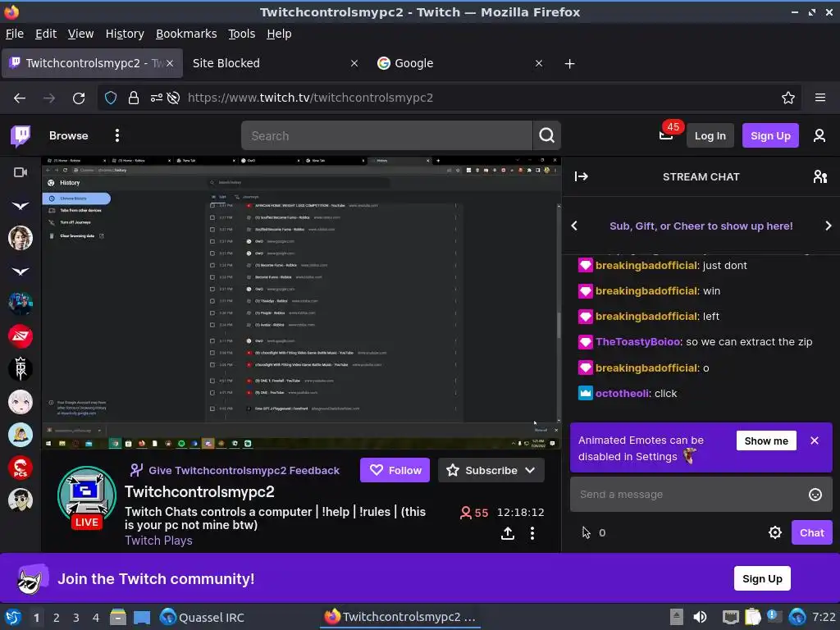The image size is (840, 630).
Task: Expand the first sidebar section chevron
Action: pos(21,206)
